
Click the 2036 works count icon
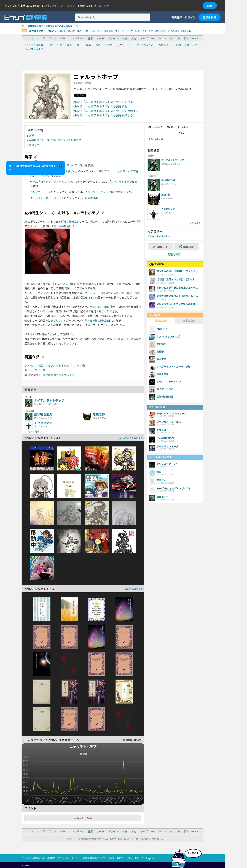[x=179, y=127]
